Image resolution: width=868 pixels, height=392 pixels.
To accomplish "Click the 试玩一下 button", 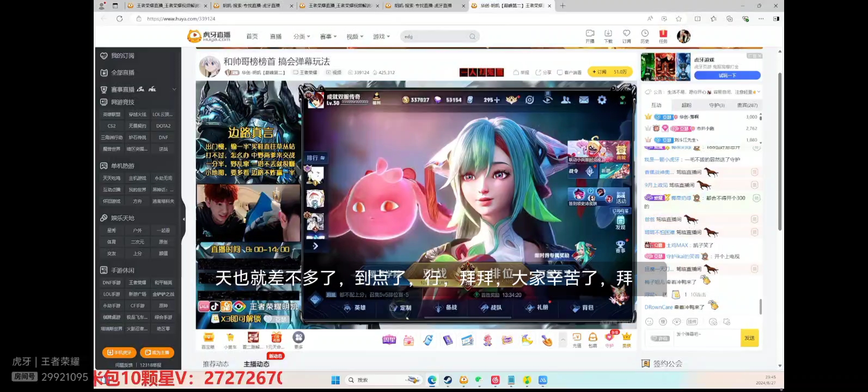I will click(x=727, y=76).
